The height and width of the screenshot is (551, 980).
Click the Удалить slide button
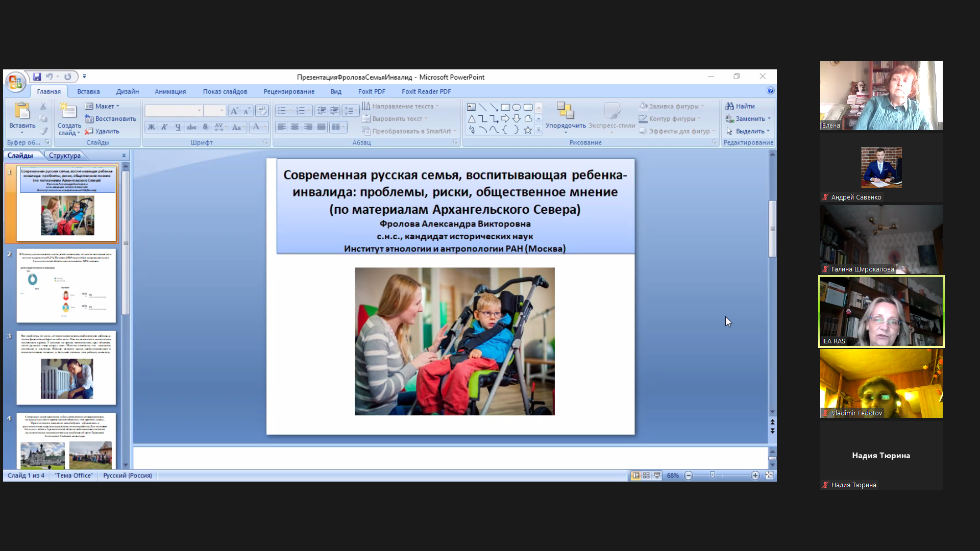[102, 131]
